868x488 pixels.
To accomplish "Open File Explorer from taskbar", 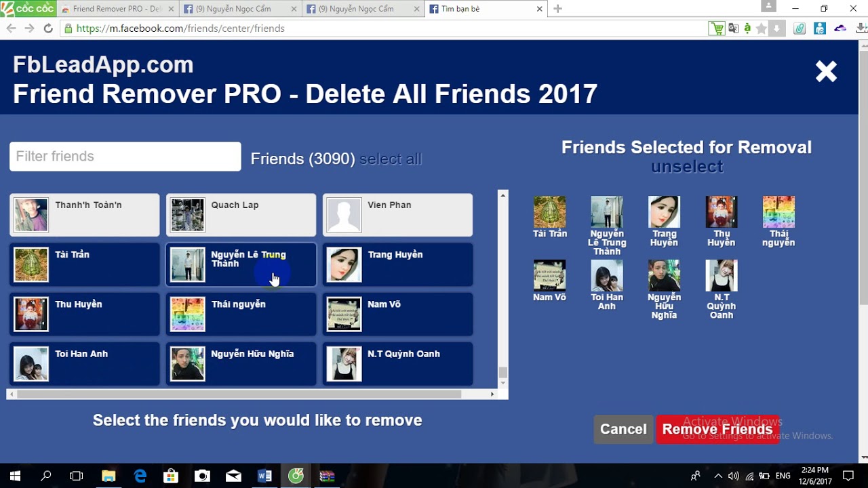I will (108, 476).
